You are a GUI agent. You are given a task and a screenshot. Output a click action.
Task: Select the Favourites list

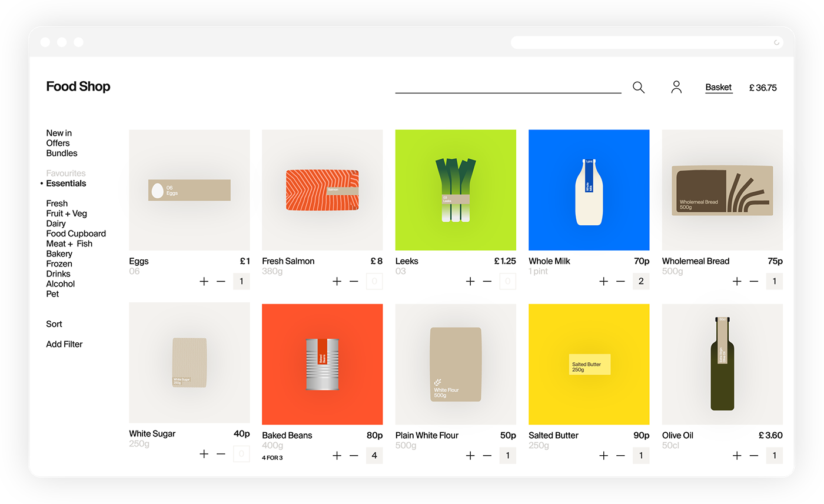click(66, 173)
